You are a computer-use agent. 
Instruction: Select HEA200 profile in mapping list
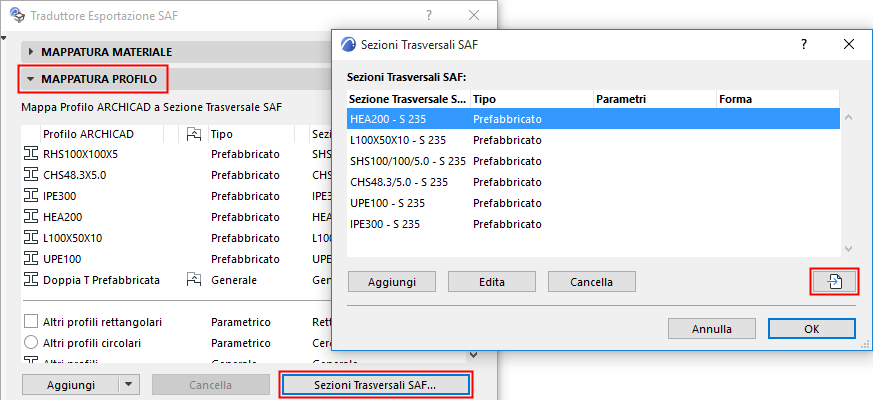pos(177,217)
